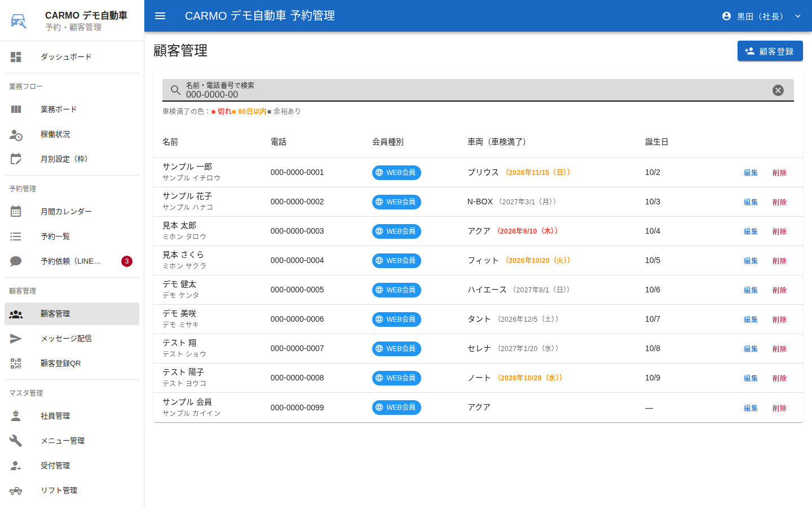Click the 車両（車検満了） column header

[x=498, y=142]
